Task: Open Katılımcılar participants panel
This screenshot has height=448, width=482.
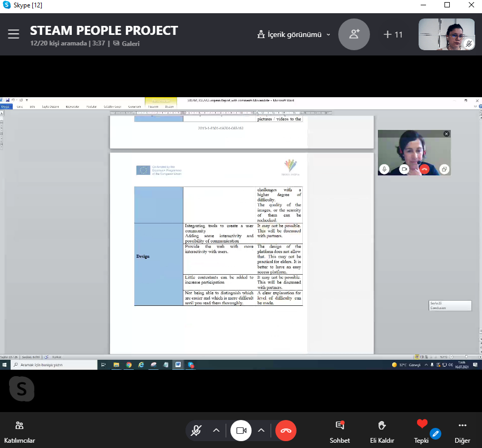Action: point(20,431)
